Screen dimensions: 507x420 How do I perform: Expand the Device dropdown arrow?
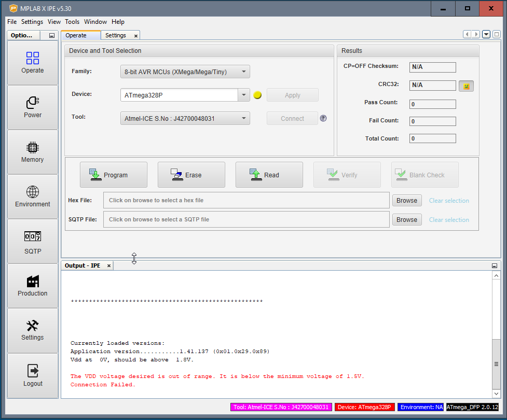click(x=244, y=95)
